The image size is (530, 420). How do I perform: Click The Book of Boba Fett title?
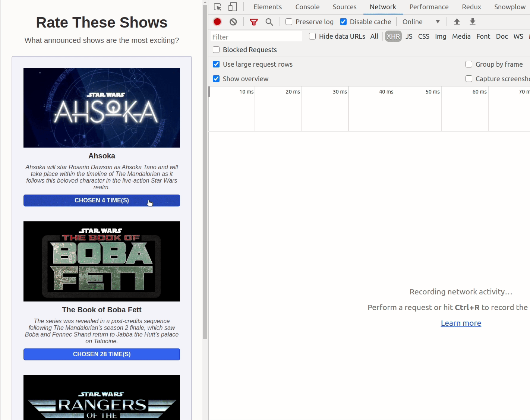coord(102,310)
